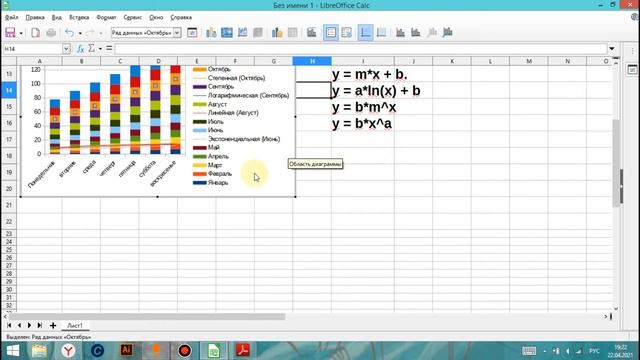Click legend entry Экспоненциальная (Июнь)
Screen dimensions: 640x360
coord(237,139)
